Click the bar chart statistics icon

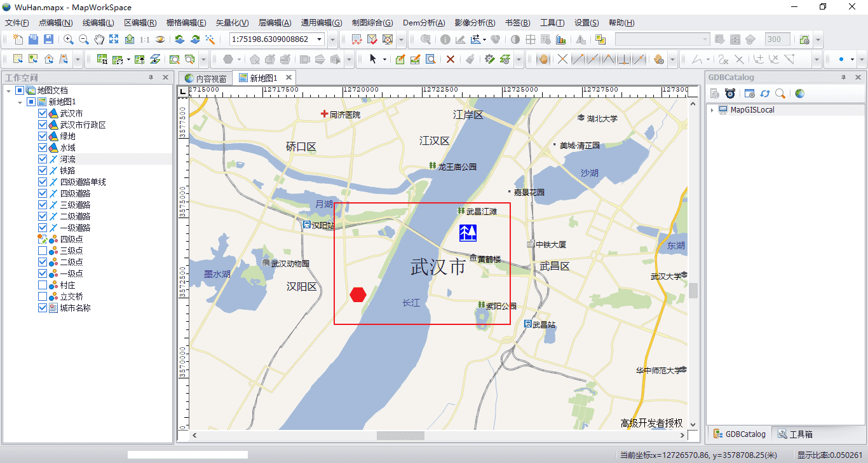[561, 39]
